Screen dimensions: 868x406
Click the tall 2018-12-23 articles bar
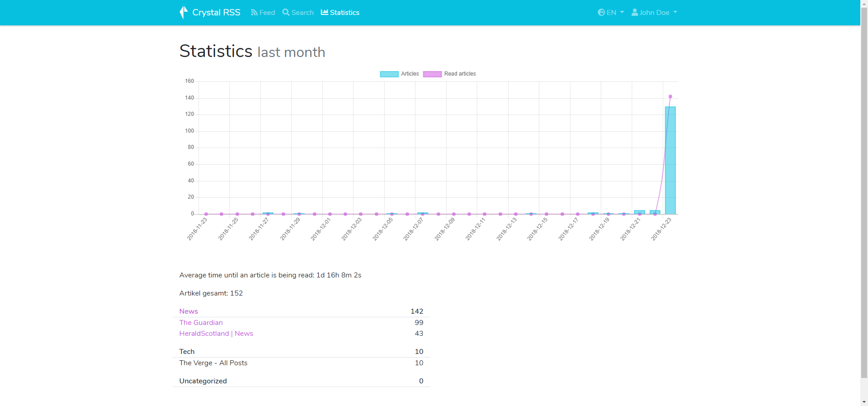[670, 161]
